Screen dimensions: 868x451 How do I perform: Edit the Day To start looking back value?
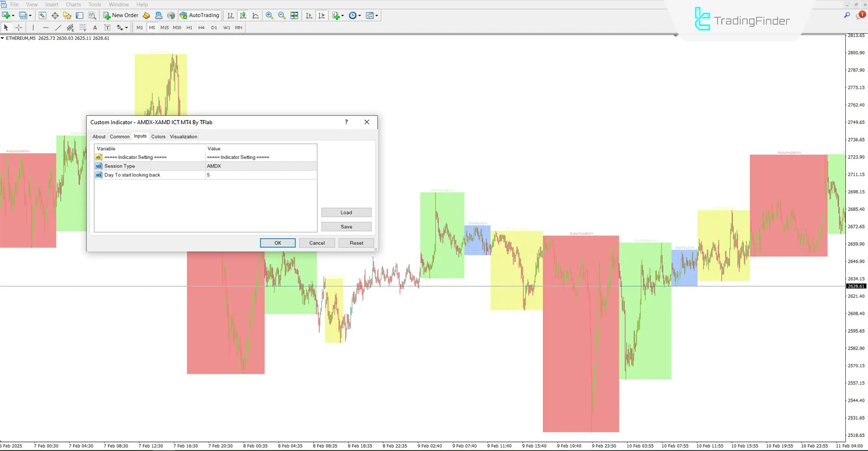(x=261, y=175)
